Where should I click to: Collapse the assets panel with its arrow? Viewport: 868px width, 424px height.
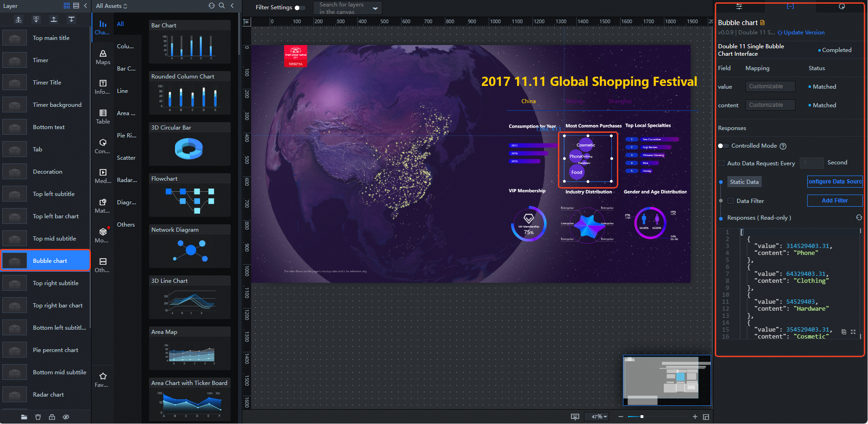[232, 6]
